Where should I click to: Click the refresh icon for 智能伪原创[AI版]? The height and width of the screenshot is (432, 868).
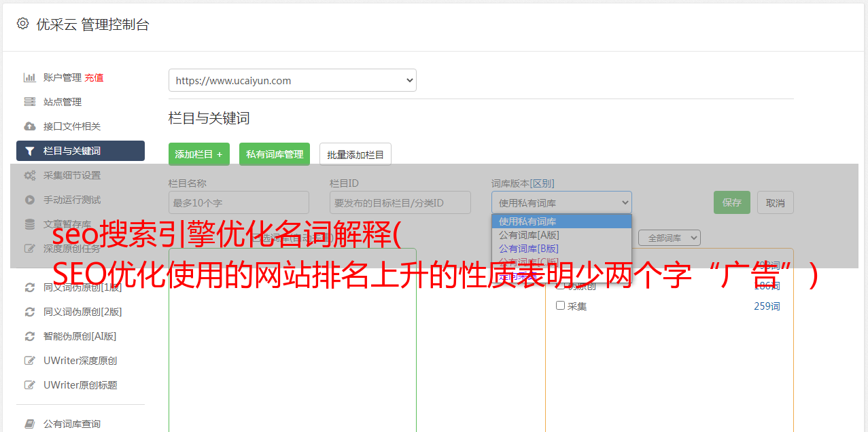[30, 336]
